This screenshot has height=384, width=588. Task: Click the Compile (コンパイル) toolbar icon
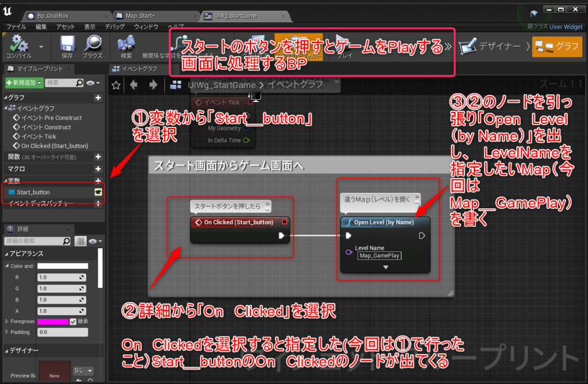pyautogui.click(x=19, y=44)
